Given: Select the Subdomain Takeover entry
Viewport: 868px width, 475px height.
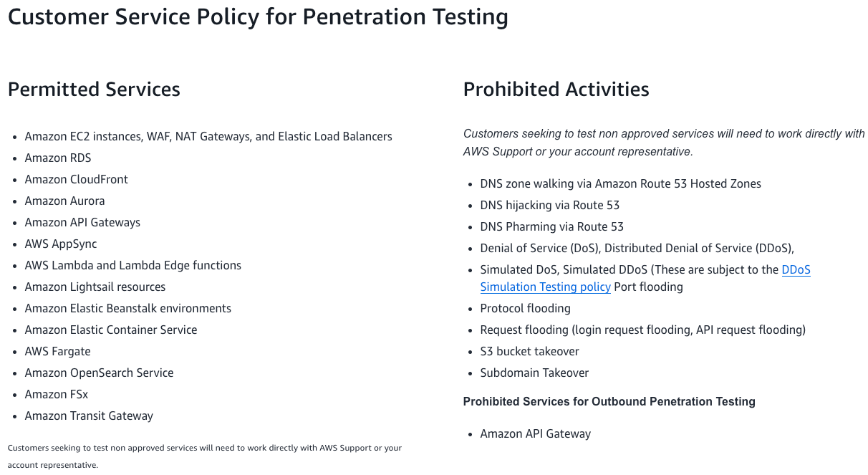Looking at the screenshot, I should click(x=534, y=373).
